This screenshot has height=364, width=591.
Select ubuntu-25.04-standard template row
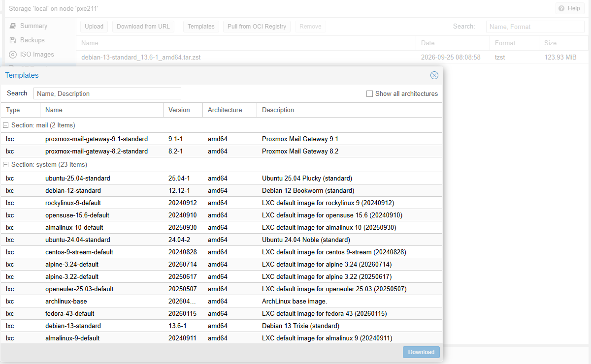(222, 179)
